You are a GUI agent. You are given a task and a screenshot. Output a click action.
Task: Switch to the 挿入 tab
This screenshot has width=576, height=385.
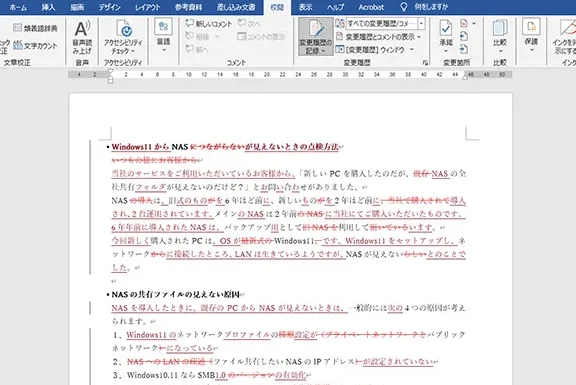(48, 7)
